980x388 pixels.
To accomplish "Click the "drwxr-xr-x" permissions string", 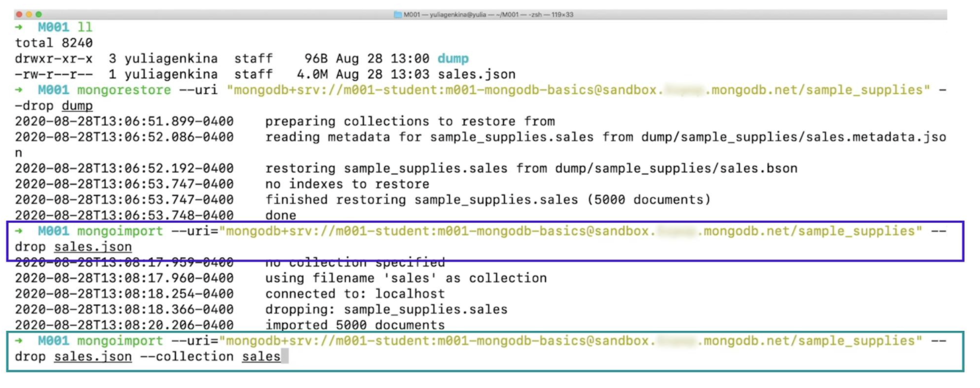I will point(54,58).
